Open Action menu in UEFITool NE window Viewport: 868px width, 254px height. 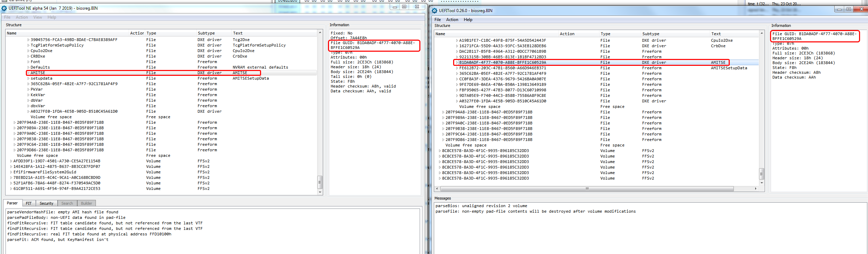22,17
